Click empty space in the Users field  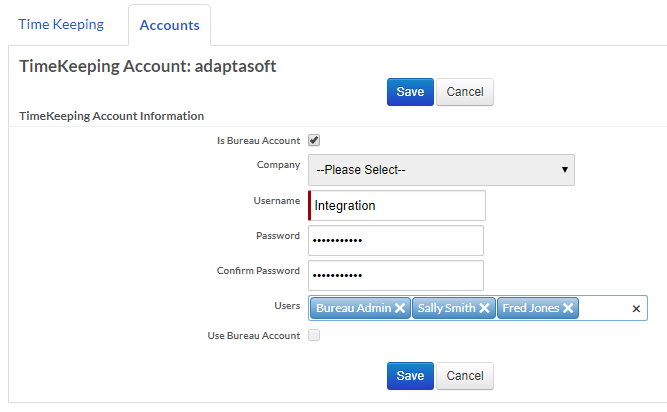(x=603, y=309)
